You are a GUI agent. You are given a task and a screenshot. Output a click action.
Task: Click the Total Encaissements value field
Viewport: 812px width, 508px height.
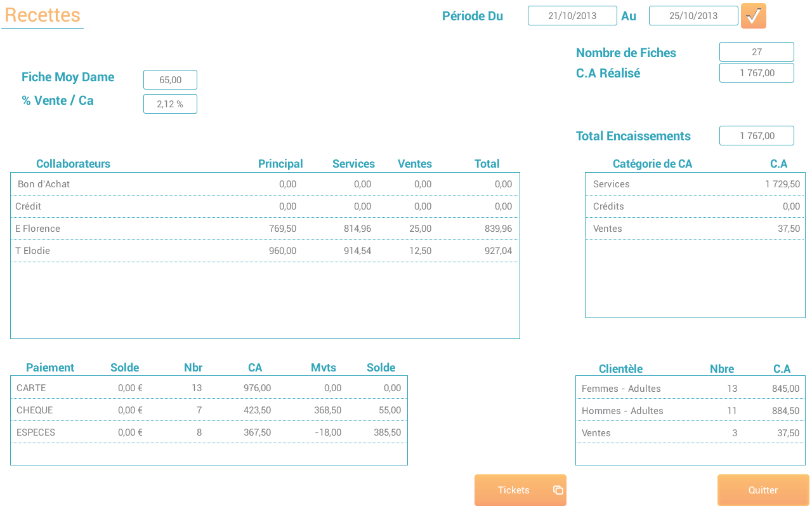click(x=756, y=136)
